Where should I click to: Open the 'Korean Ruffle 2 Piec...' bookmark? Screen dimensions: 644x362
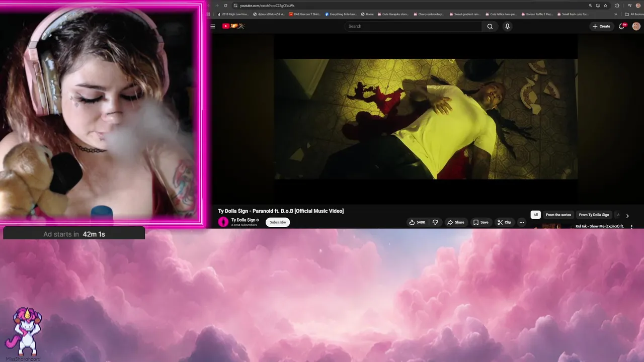point(537,14)
